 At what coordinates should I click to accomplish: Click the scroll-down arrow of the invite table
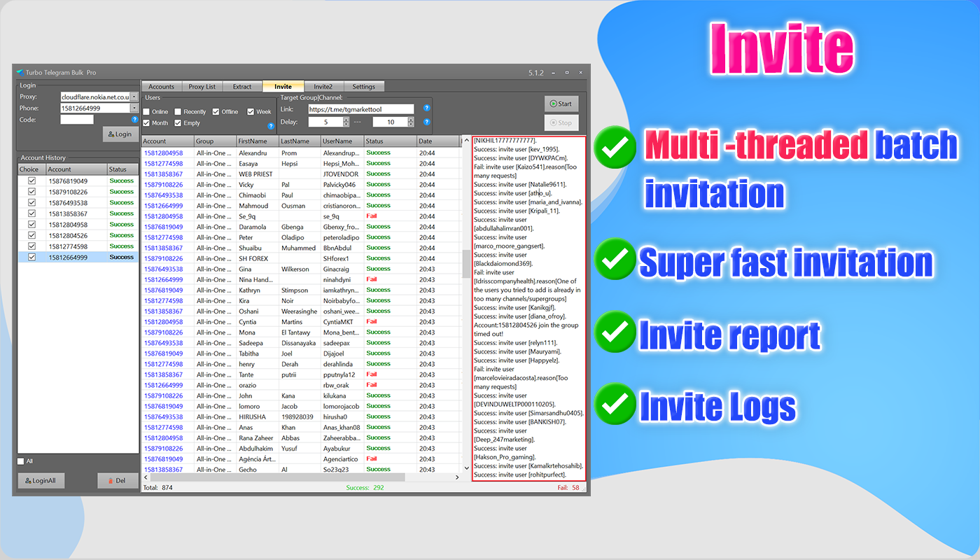466,468
